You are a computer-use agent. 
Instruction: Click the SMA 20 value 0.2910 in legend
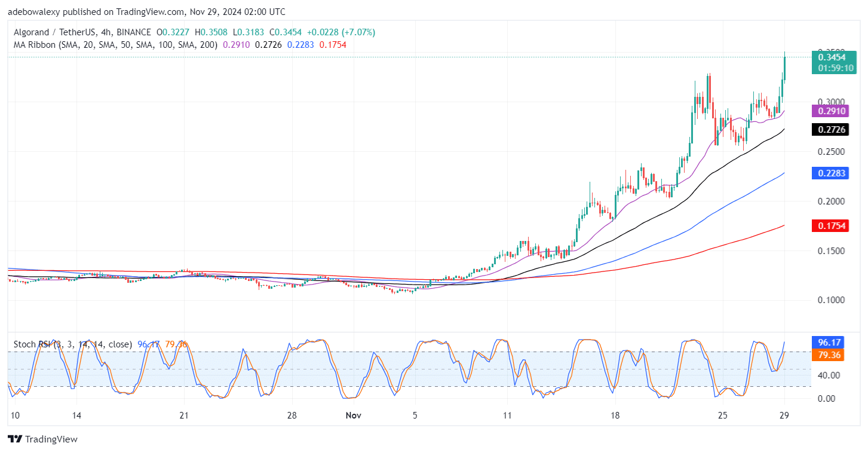coord(237,45)
